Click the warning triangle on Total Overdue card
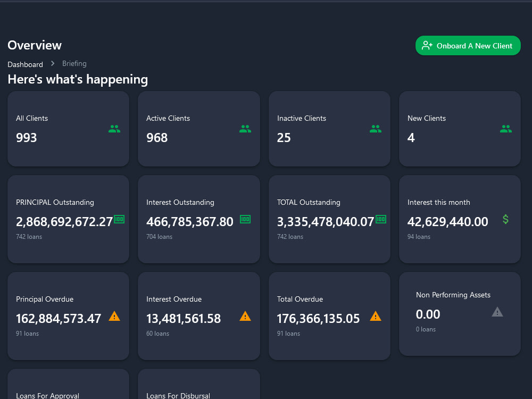Viewport: 532px width, 399px height. (x=376, y=316)
